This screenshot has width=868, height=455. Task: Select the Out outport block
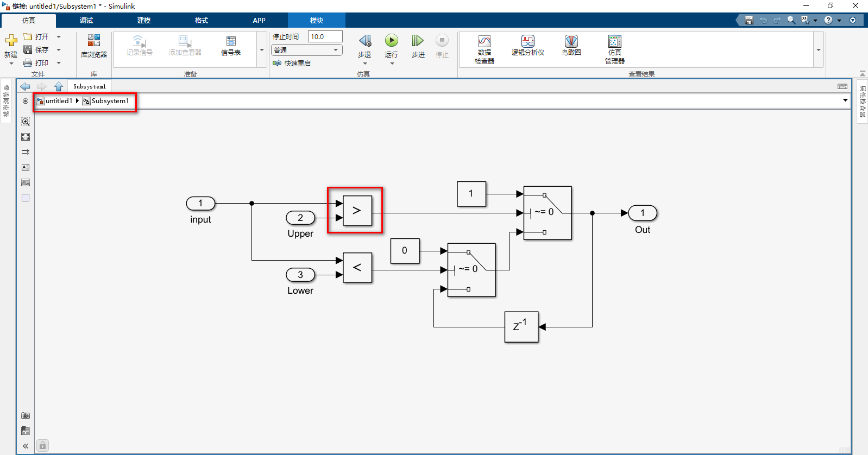tap(643, 213)
